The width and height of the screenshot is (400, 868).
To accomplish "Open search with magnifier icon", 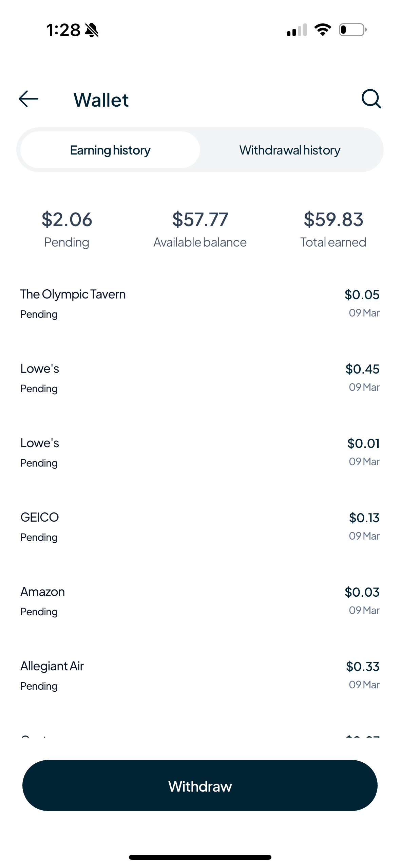I will 371,99.
